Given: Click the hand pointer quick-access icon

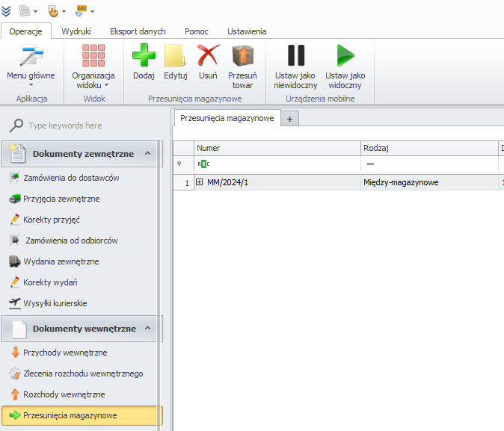Looking at the screenshot, I should (x=52, y=11).
